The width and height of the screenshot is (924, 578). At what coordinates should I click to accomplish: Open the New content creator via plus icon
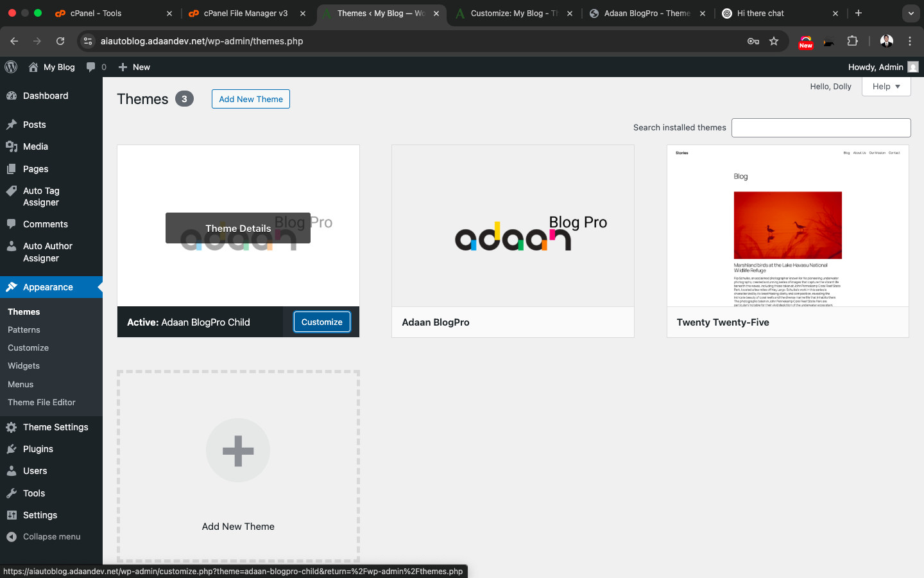[123, 67]
